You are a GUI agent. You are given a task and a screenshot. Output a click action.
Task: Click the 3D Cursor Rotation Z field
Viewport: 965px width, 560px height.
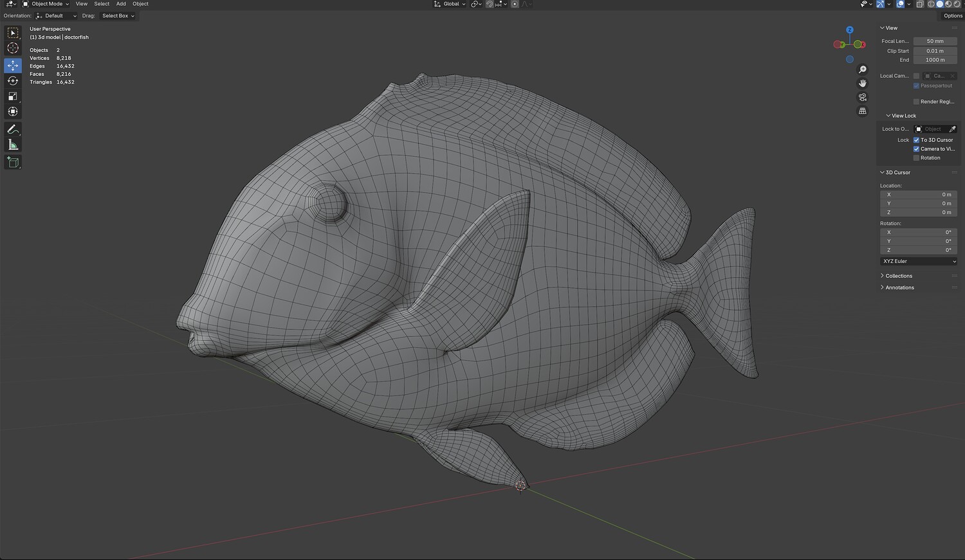919,251
